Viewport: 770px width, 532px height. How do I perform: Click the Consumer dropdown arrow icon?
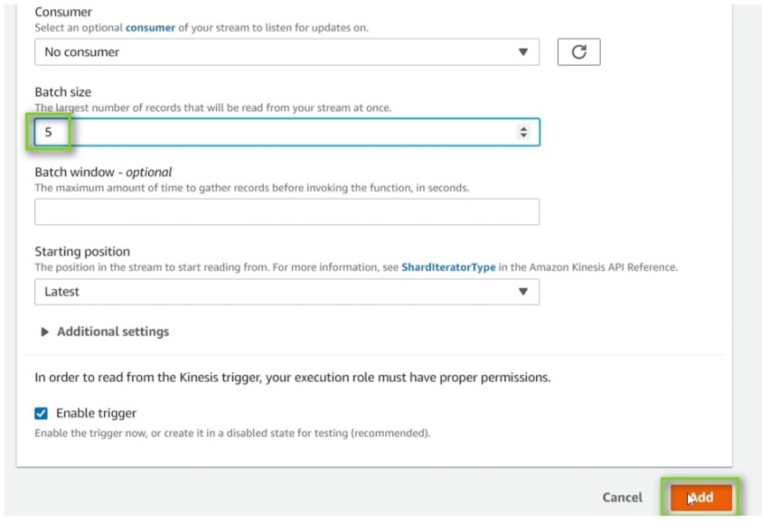[x=523, y=52]
